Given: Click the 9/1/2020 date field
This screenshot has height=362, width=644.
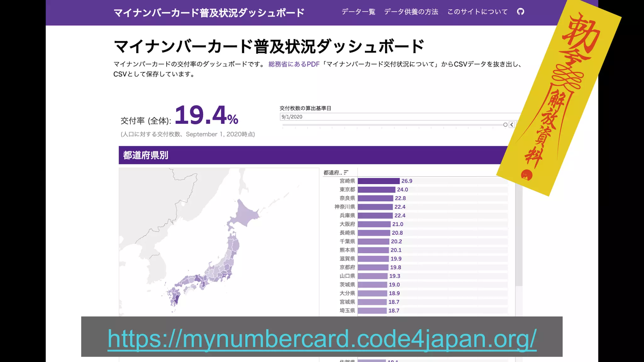Looking at the screenshot, I should click(x=400, y=117).
